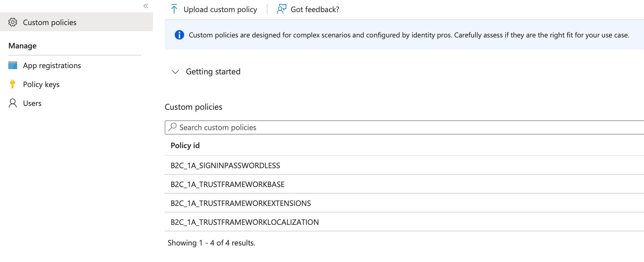The image size is (644, 262).
Task: Click Got feedback? button
Action: 308,9
